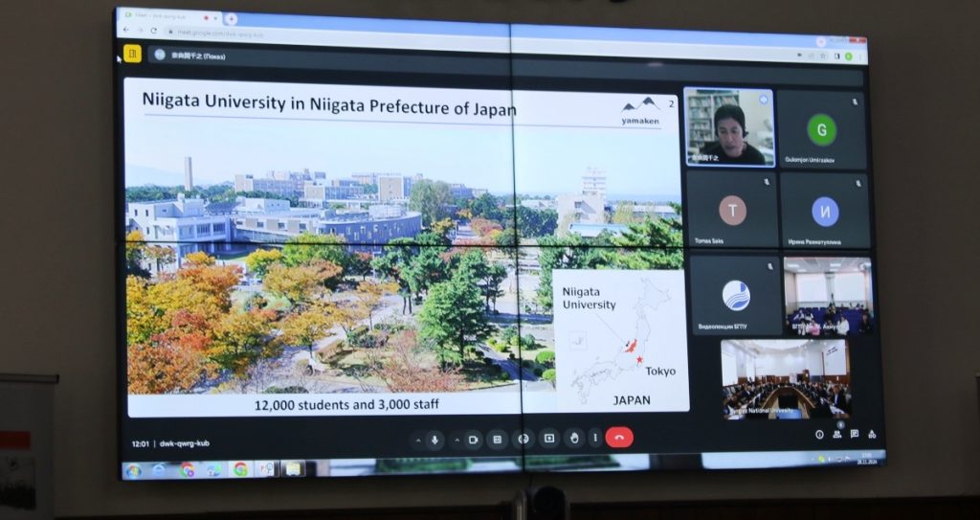This screenshot has width=980, height=520.
Task: Start presenting your screen
Action: (548, 439)
